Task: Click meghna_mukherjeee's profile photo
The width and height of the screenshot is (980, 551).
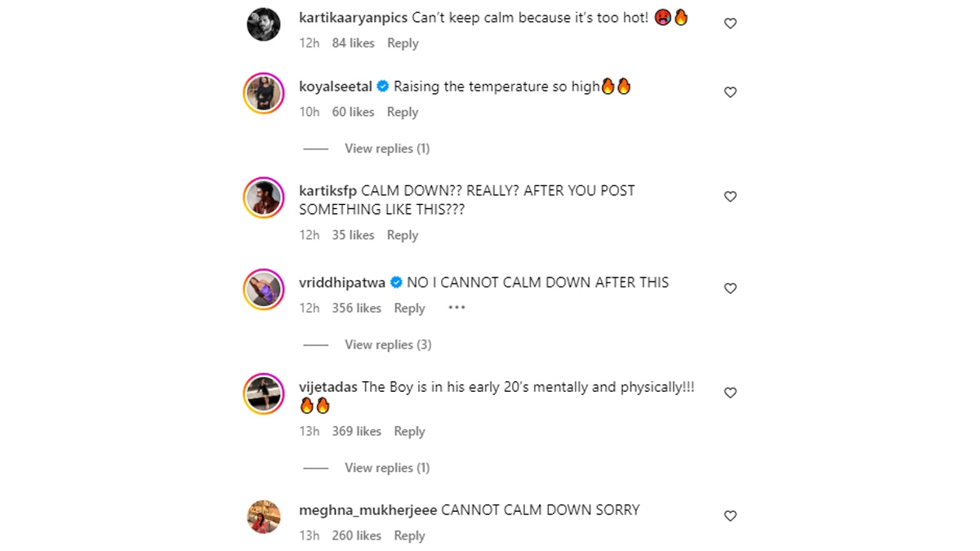Action: click(x=264, y=516)
